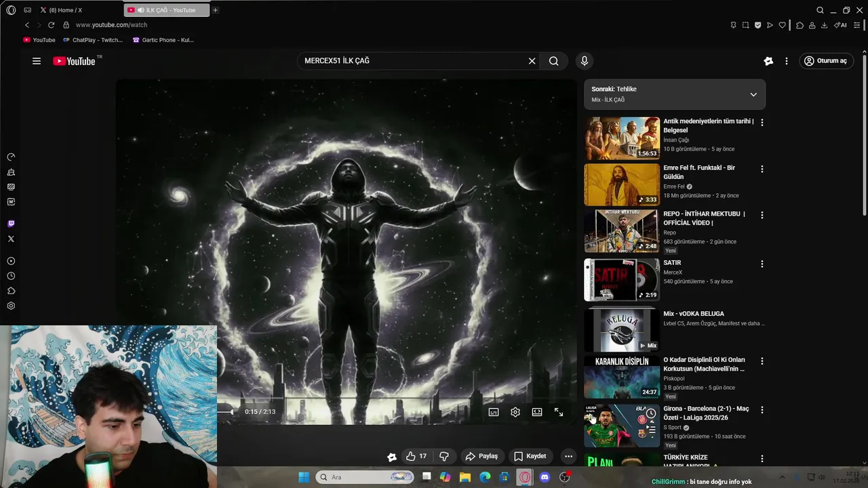Open a new browser tab with plus
The image size is (868, 488).
(216, 10)
